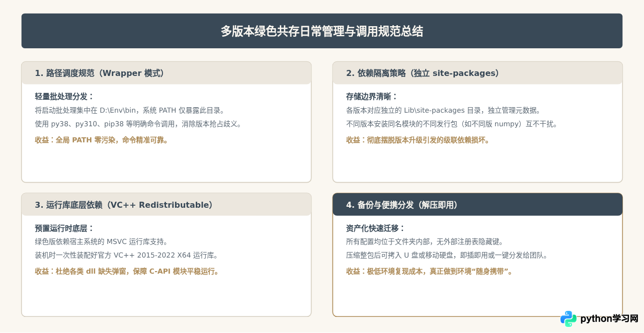This screenshot has height=333, width=644.
Task: Click the line 所有配置均位于文件夹内部，无外部注册表隐藏键
Action: coord(425,242)
